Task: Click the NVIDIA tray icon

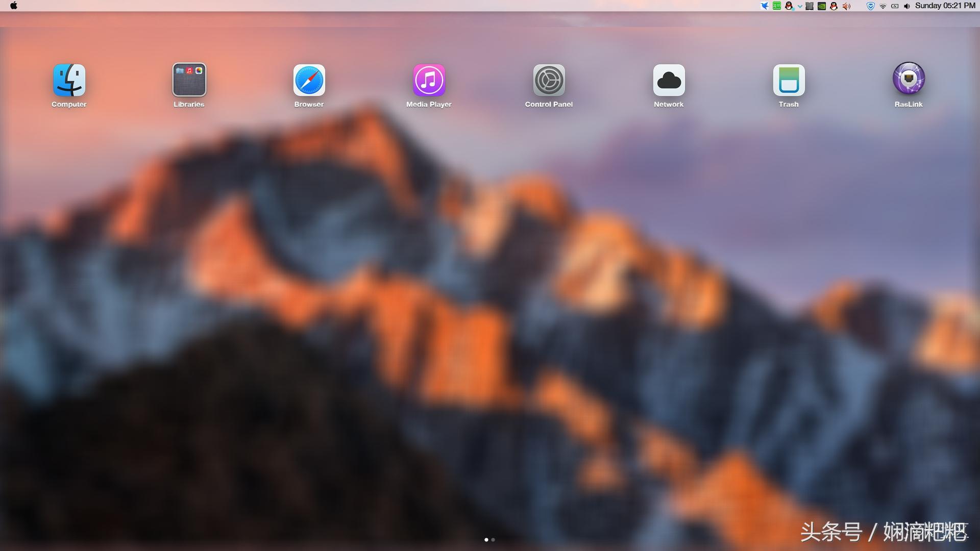Action: [x=822, y=6]
